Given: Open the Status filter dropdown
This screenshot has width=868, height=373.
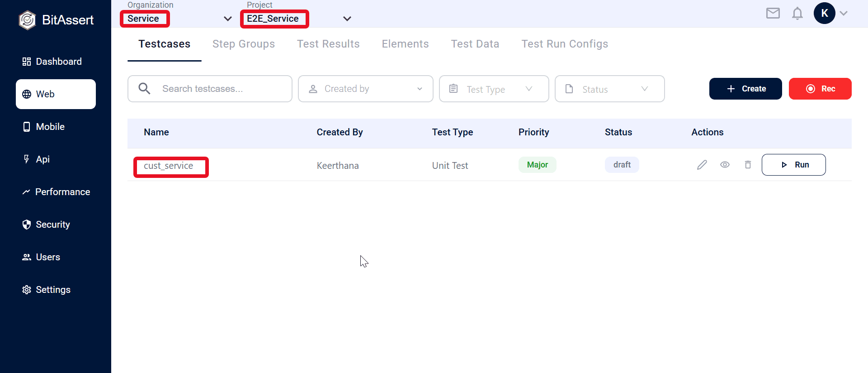Looking at the screenshot, I should tap(610, 89).
